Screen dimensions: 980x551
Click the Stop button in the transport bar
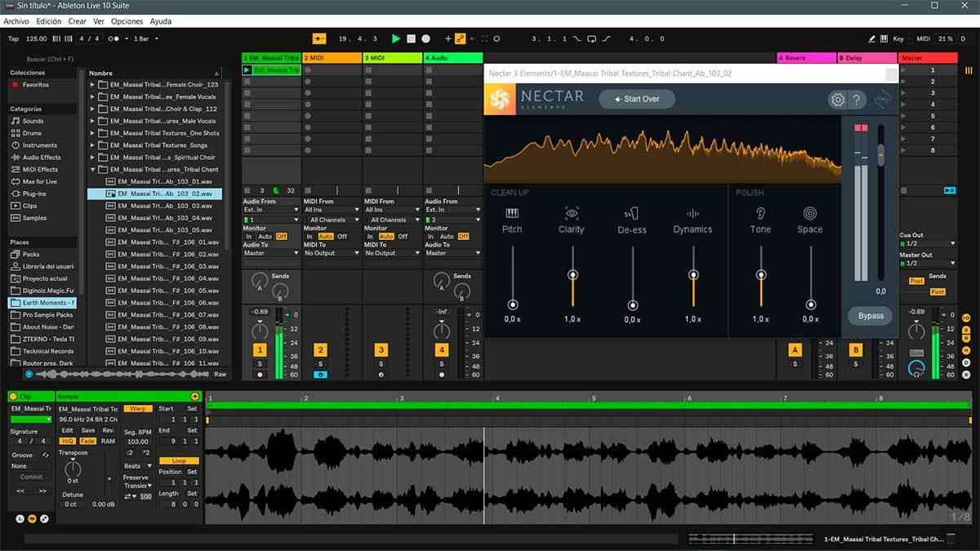(x=411, y=38)
